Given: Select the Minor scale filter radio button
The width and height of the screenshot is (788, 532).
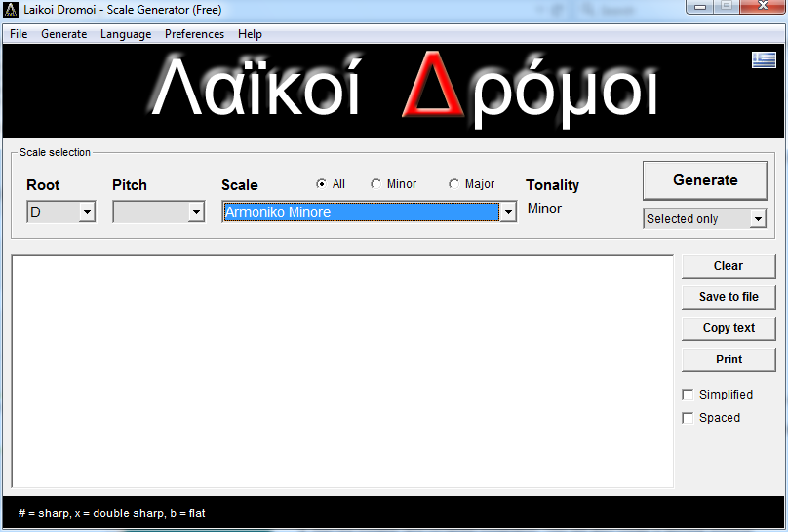Looking at the screenshot, I should 376,184.
